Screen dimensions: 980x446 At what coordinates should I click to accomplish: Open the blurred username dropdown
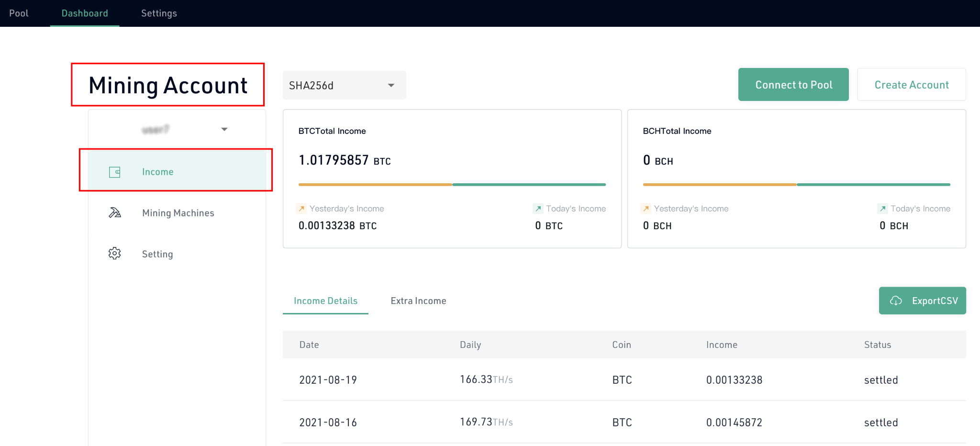(x=177, y=129)
